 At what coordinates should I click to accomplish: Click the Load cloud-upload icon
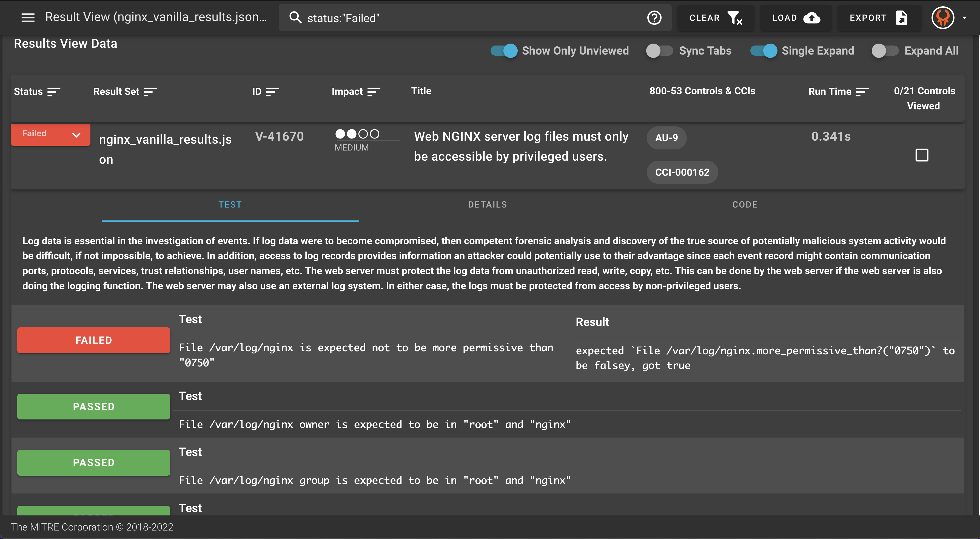tap(812, 18)
